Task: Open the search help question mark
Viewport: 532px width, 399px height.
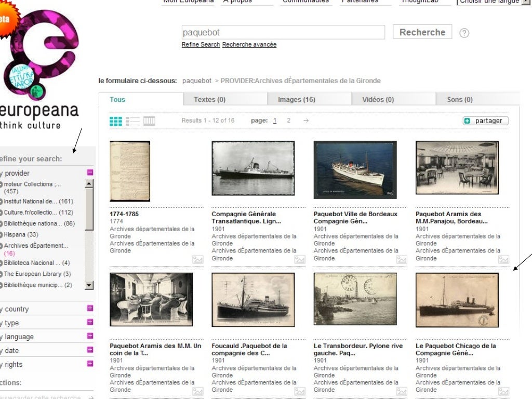Action: pyautogui.click(x=464, y=33)
